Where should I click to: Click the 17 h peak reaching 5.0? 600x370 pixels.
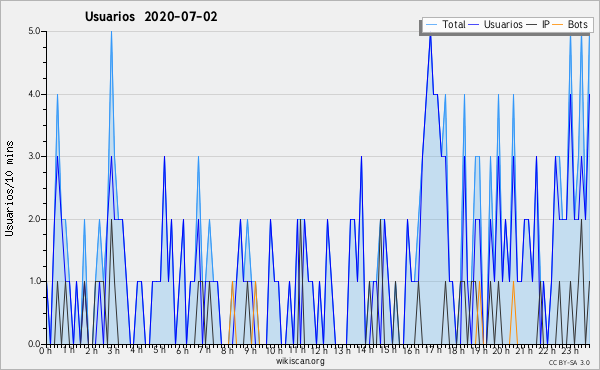[x=430, y=34]
